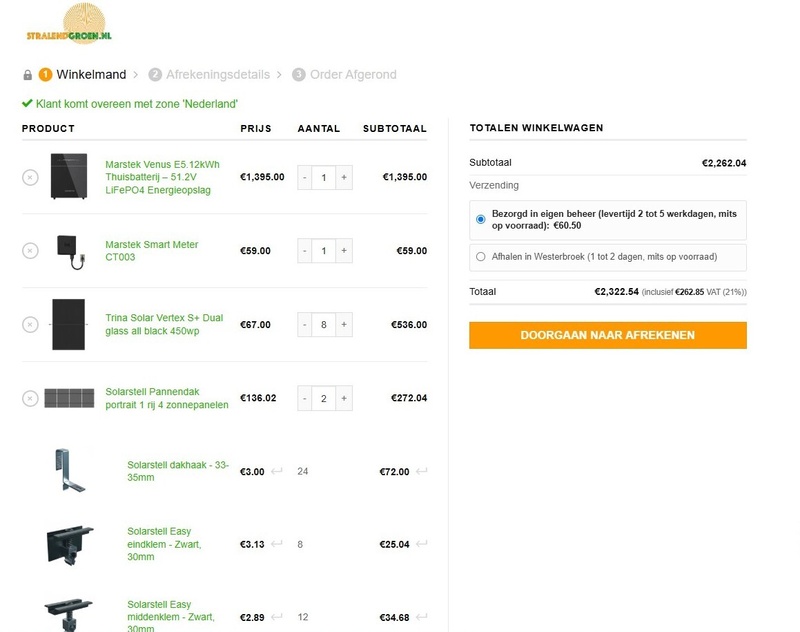This screenshot has height=632, width=800.
Task: Click Solarstell dakhaak thumbnail image
Action: tap(69, 470)
